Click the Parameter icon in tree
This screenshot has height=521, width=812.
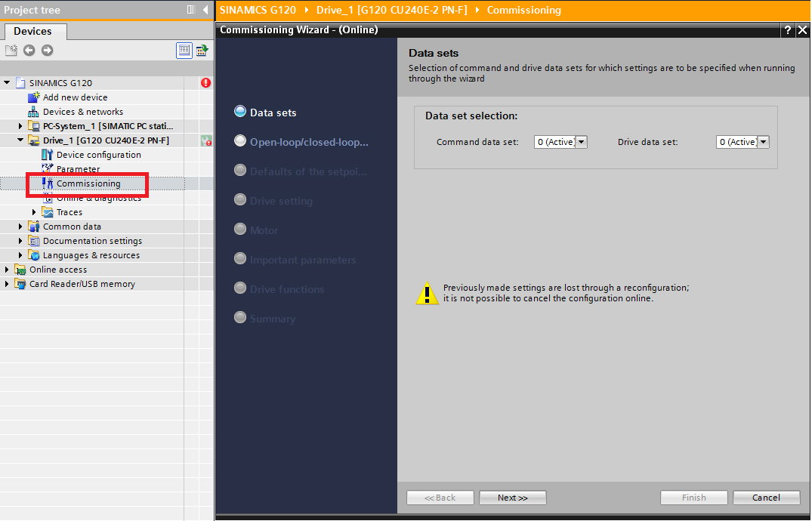pyautogui.click(x=47, y=168)
